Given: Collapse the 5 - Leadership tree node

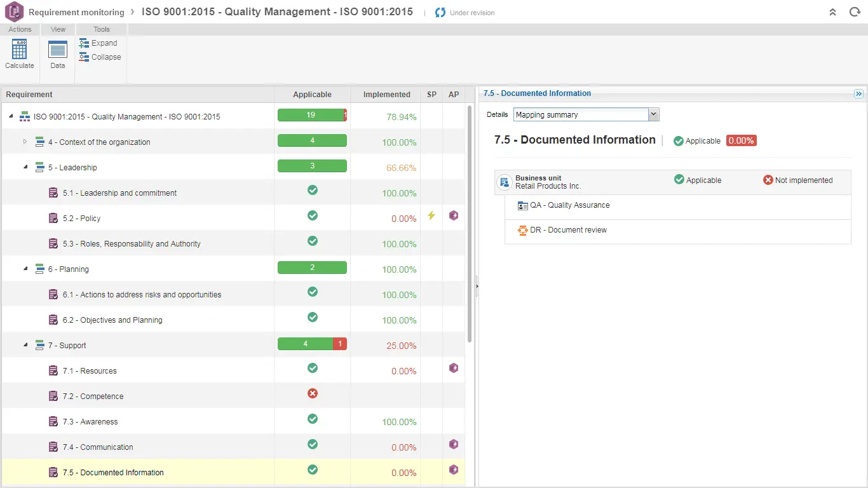Looking at the screenshot, I should point(25,167).
